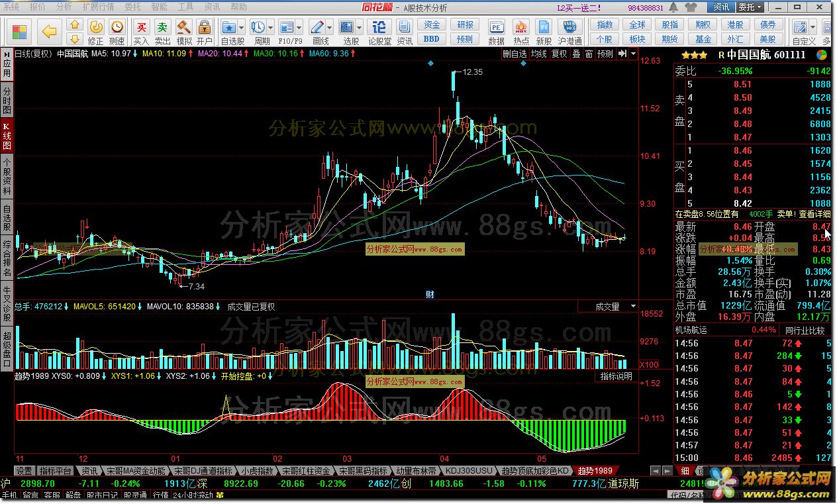Open the 扩展行情 menu
The image size is (837, 504).
click(x=98, y=7)
